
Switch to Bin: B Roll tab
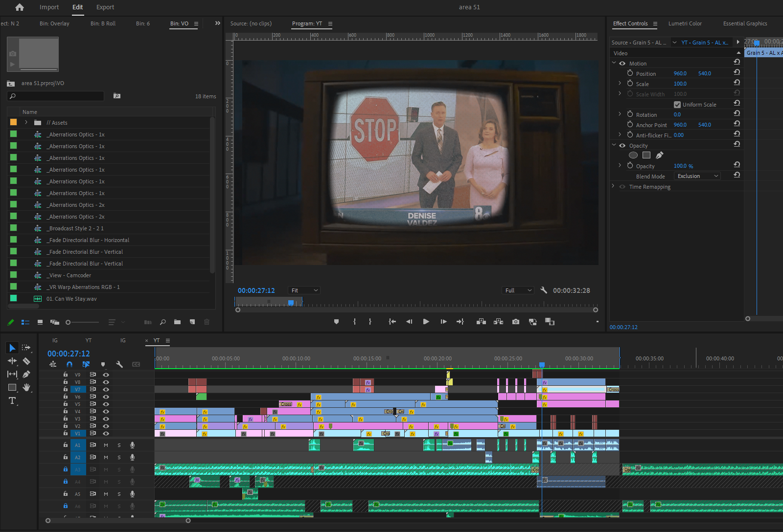103,23
